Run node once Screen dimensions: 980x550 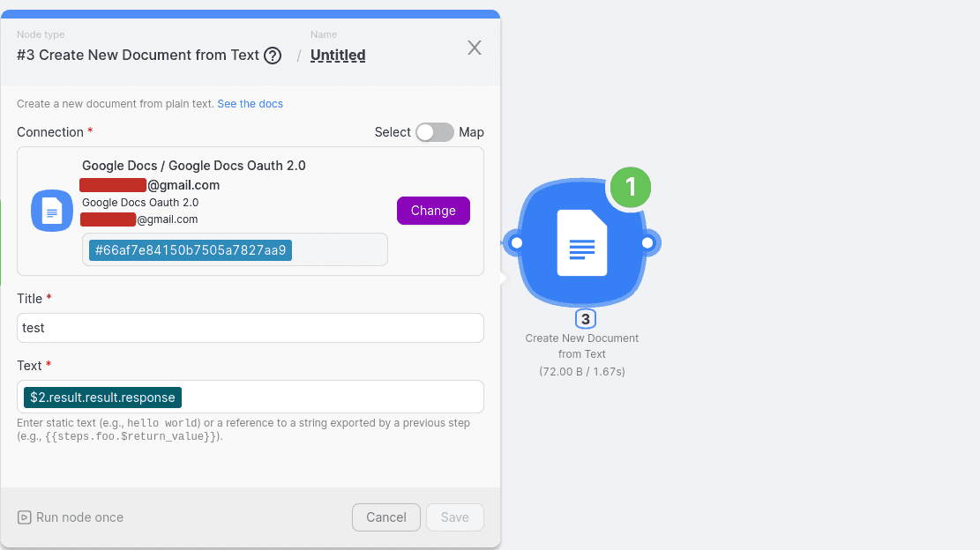(x=71, y=517)
